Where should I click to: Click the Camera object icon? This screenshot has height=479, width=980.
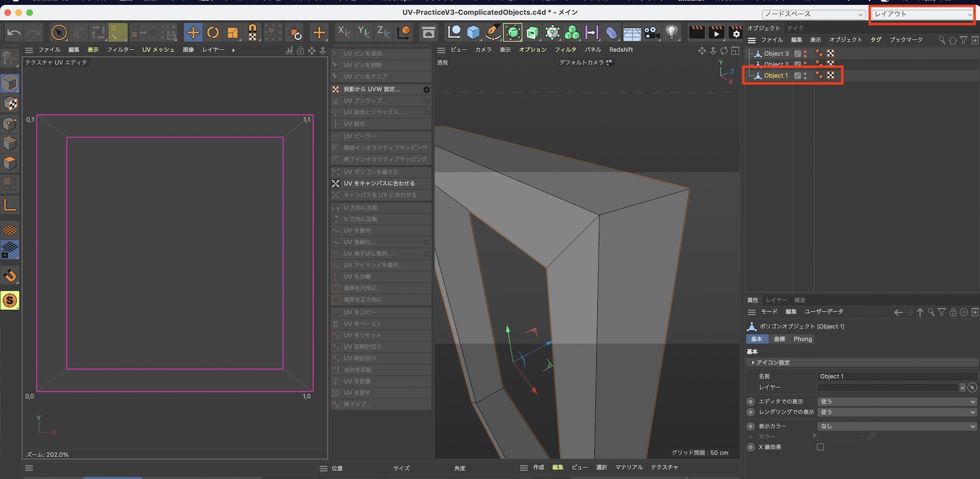[652, 33]
